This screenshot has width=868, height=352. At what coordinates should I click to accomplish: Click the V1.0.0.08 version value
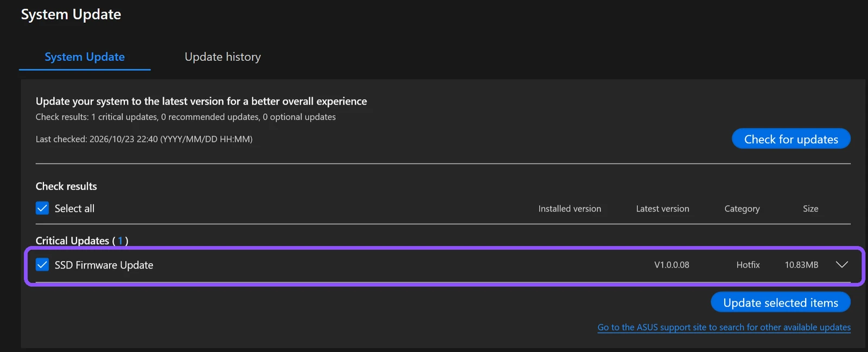(672, 265)
